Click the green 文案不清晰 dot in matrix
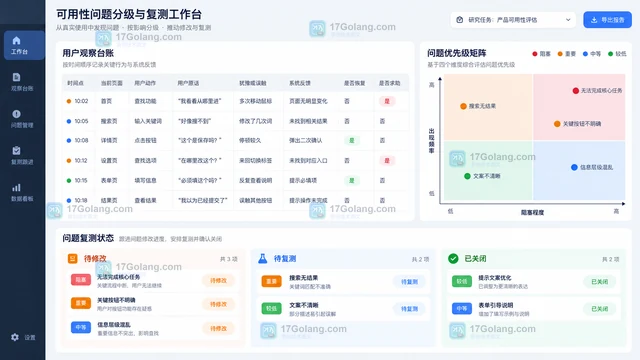This screenshot has height=360, width=640. point(467,176)
